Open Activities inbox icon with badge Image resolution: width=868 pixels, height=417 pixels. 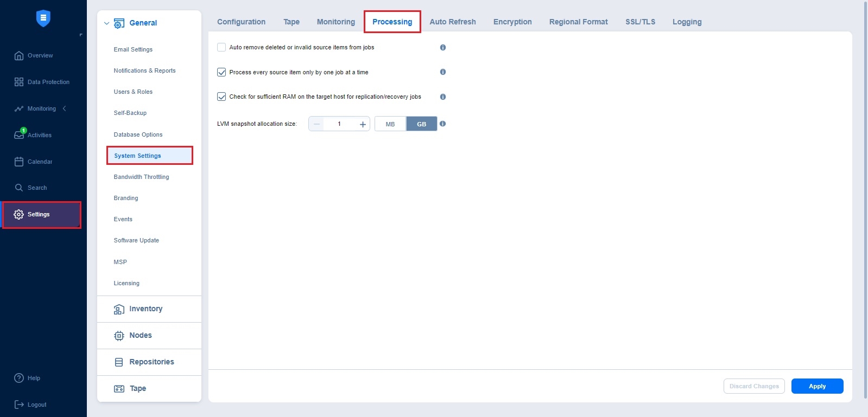19,135
